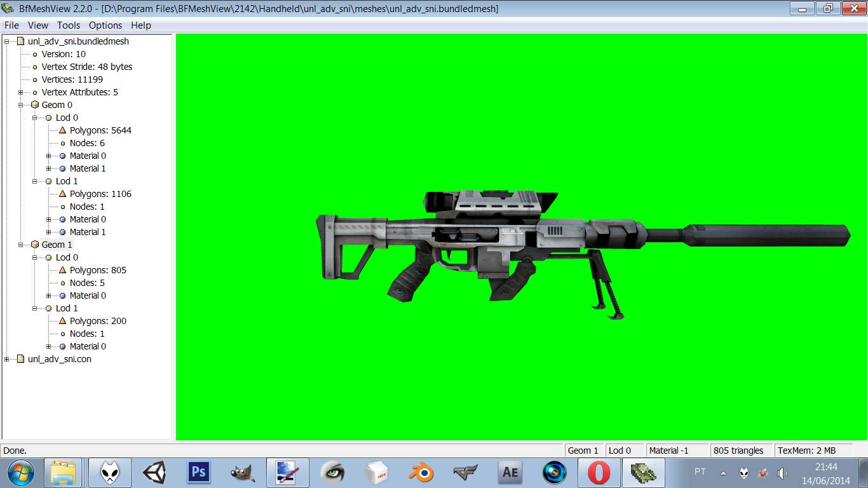
Task: Open Windows Explorer from the taskbar
Action: point(63,473)
